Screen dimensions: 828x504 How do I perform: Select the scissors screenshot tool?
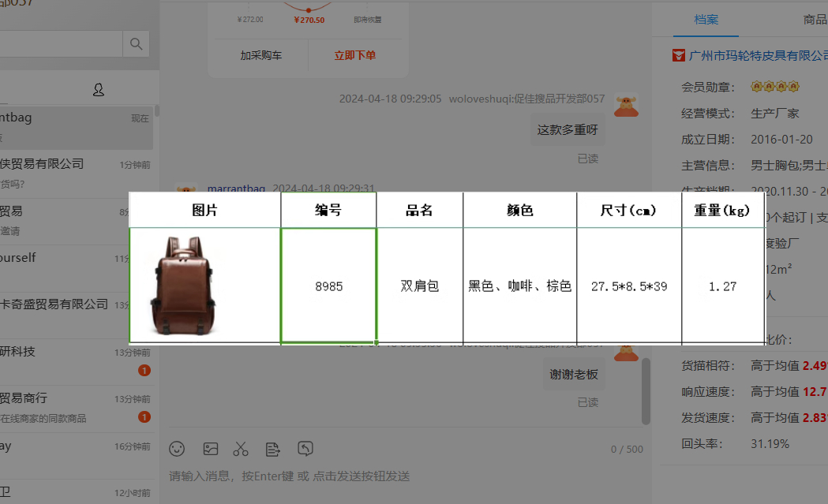pos(241,449)
